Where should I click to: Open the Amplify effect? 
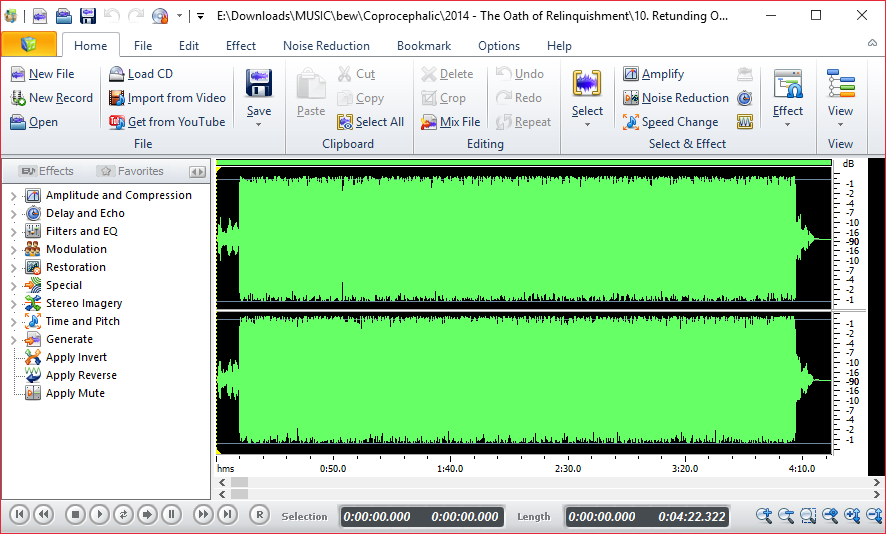(x=654, y=74)
